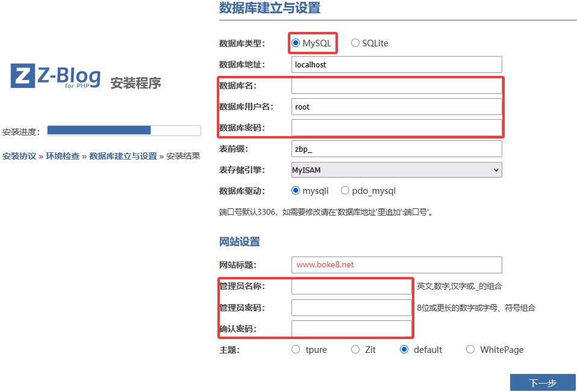Screen dimensions: 577x392
Task: Click the 英文,数字,汉字或_的组合 hint
Action: point(459,286)
